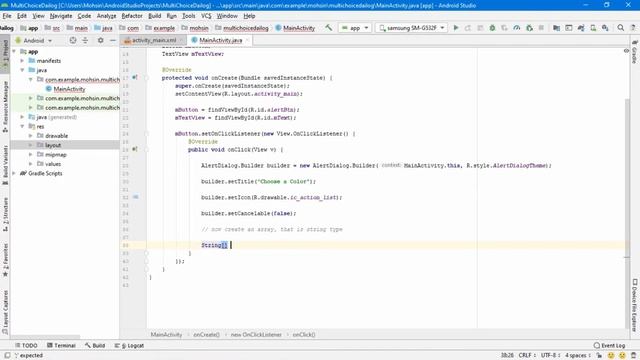Collapse the res folder
The height and width of the screenshot is (360, 640).
(22, 127)
